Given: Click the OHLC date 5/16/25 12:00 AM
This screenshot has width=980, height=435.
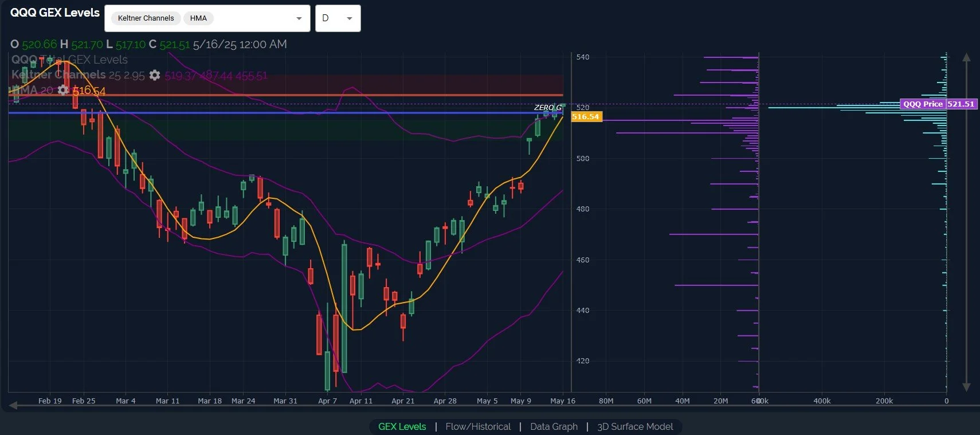Looking at the screenshot, I should pos(240,44).
